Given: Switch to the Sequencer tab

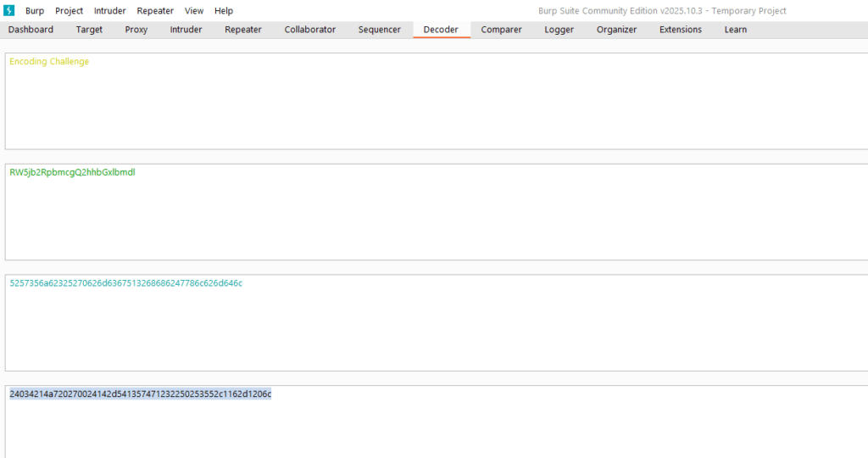Looking at the screenshot, I should [x=379, y=30].
